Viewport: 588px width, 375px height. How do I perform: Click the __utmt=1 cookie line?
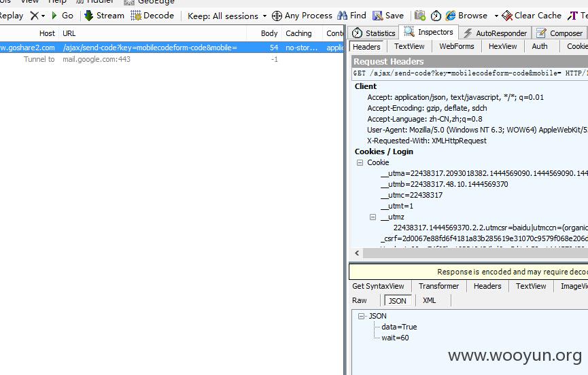pyautogui.click(x=397, y=206)
